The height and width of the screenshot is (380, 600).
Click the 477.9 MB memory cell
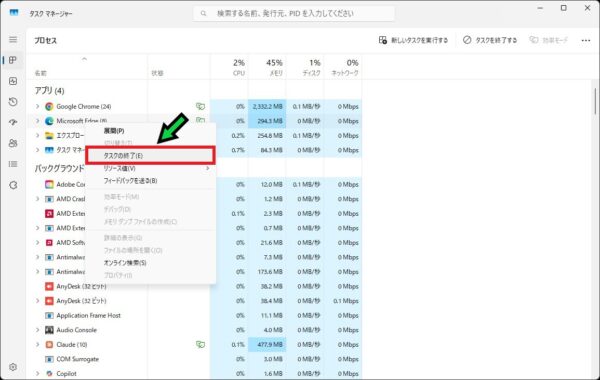pos(267,344)
